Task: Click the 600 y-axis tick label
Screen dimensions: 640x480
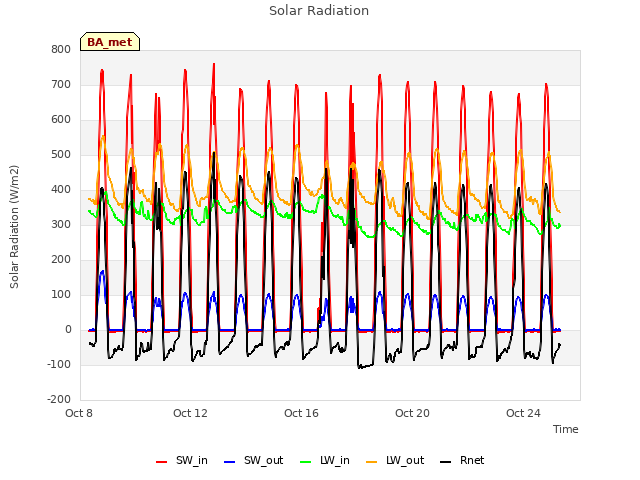Action: (x=61, y=120)
